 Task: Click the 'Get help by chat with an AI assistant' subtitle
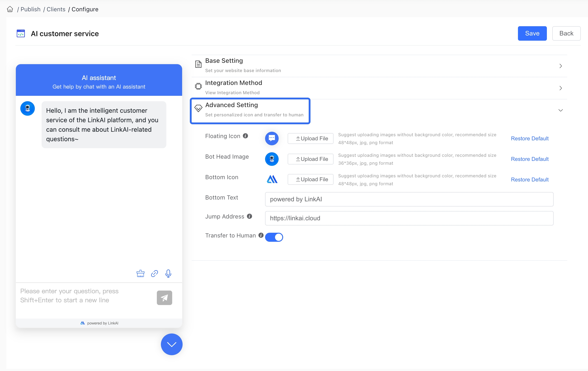[x=99, y=87]
